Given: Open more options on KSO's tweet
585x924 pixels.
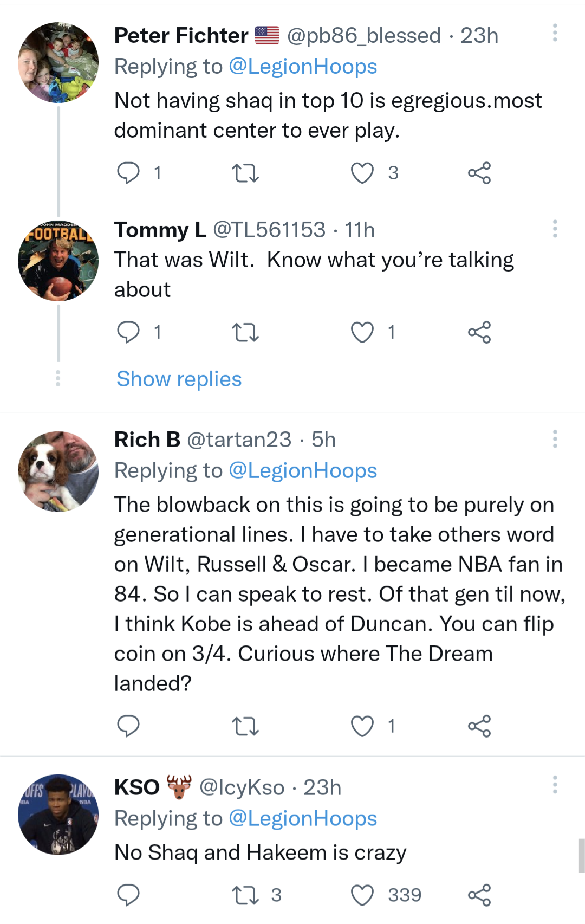Looking at the screenshot, I should pyautogui.click(x=555, y=785).
